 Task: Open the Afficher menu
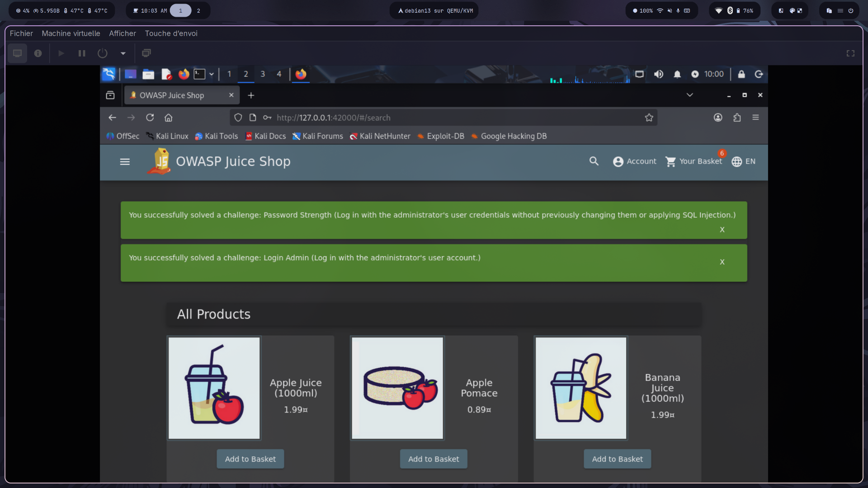pyautogui.click(x=123, y=33)
